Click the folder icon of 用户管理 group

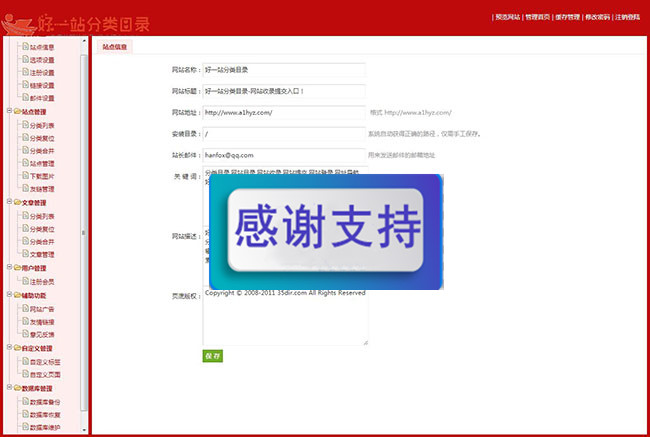[17, 267]
